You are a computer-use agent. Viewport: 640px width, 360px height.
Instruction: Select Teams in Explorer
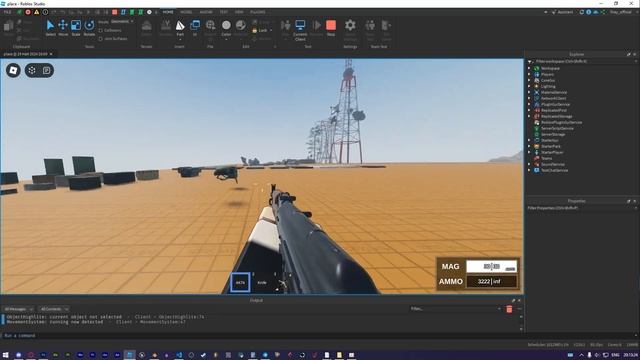pyautogui.click(x=547, y=158)
